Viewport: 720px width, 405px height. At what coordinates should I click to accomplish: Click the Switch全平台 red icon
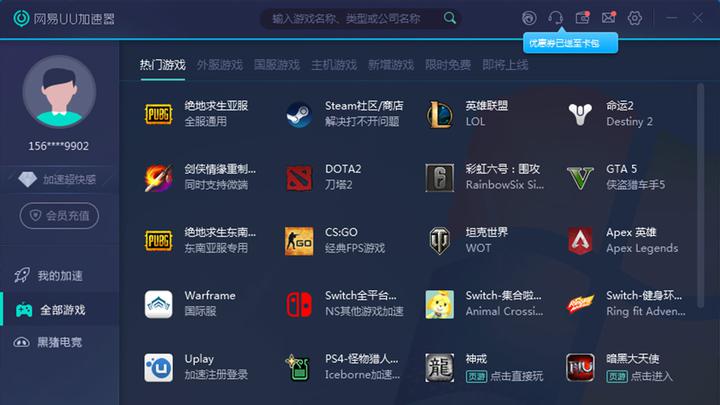point(299,304)
